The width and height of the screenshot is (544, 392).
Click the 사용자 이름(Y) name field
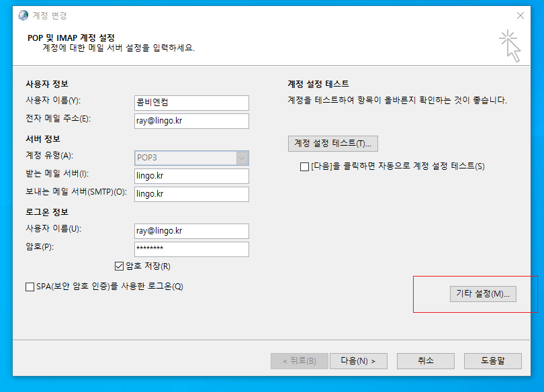pos(191,103)
